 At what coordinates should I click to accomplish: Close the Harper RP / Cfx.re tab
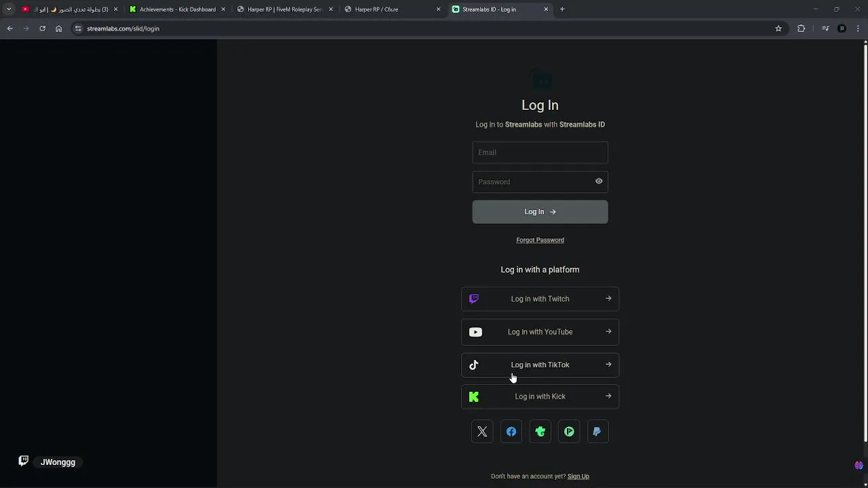pyautogui.click(x=438, y=9)
